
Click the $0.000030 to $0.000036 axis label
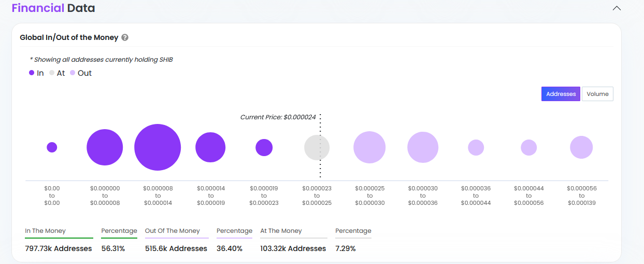tap(423, 196)
